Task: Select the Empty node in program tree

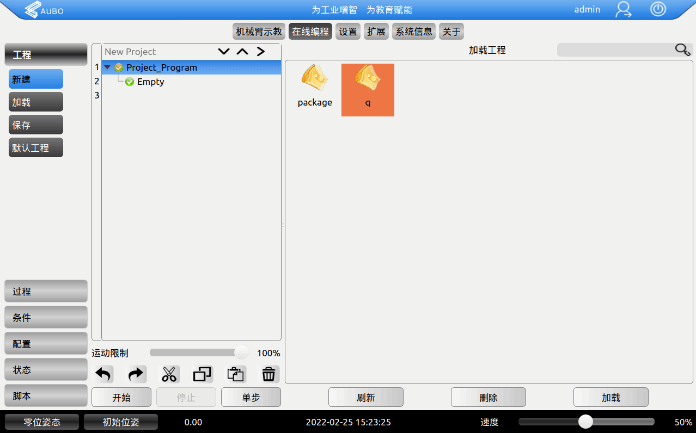Action: (x=150, y=82)
